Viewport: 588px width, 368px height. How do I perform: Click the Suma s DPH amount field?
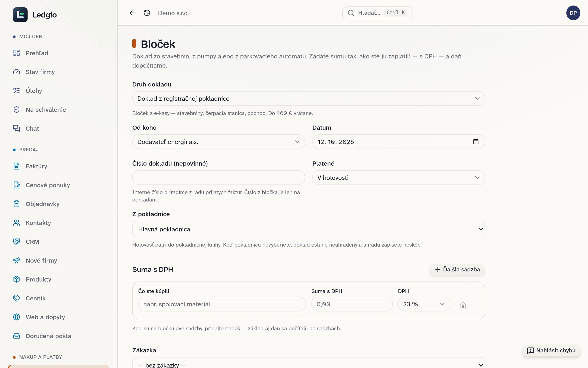click(x=352, y=304)
